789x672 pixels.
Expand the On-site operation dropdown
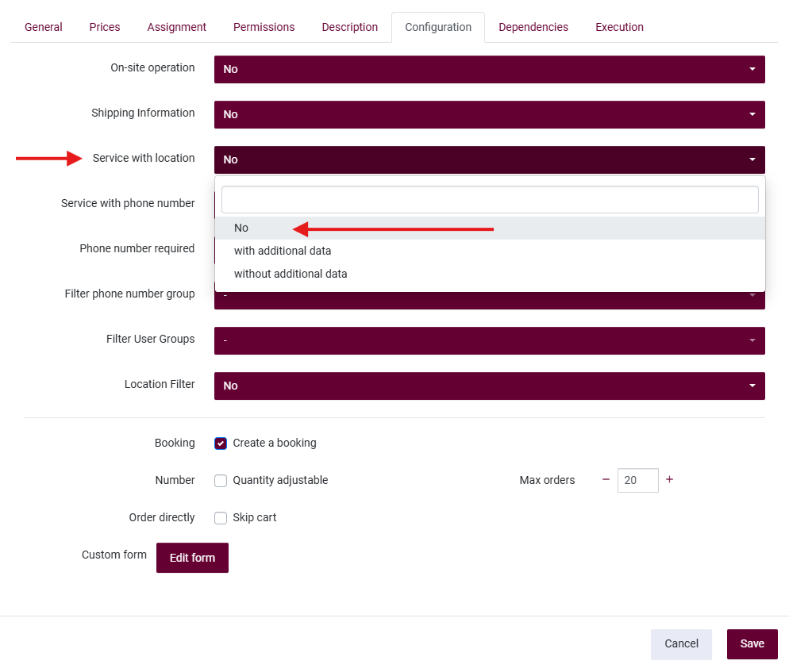(489, 69)
